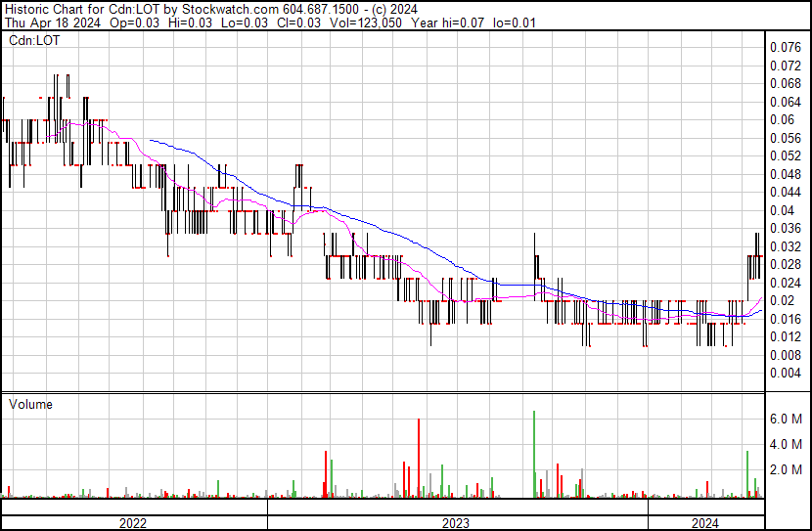The height and width of the screenshot is (531, 812).
Task: Select the 2023 year label on timeline
Action: [x=456, y=523]
